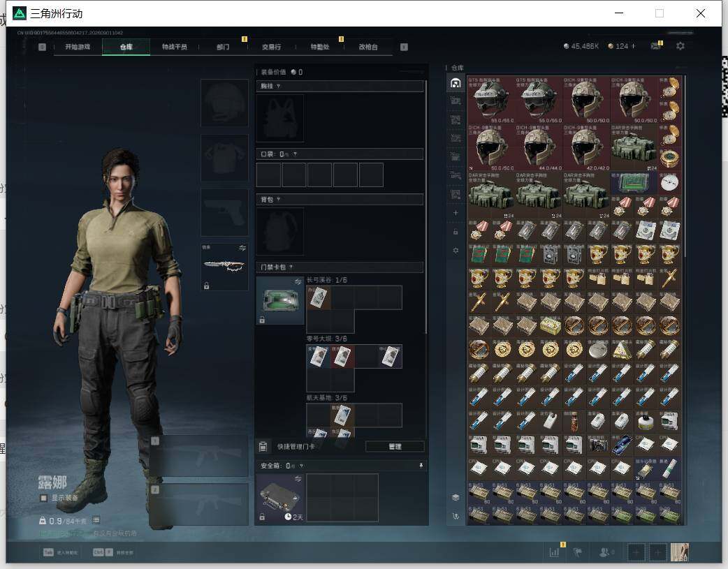The width and height of the screenshot is (728, 569).
Task: Swap the safe box via arrows icon
Action: click(298, 478)
